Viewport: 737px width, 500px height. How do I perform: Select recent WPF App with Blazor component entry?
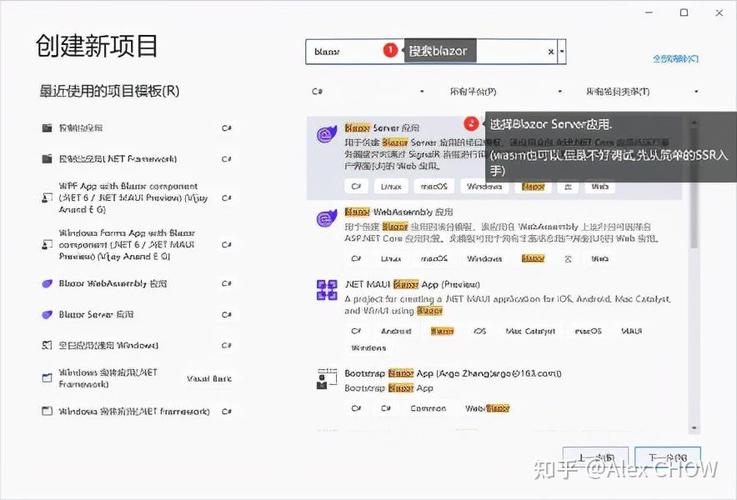point(137,198)
